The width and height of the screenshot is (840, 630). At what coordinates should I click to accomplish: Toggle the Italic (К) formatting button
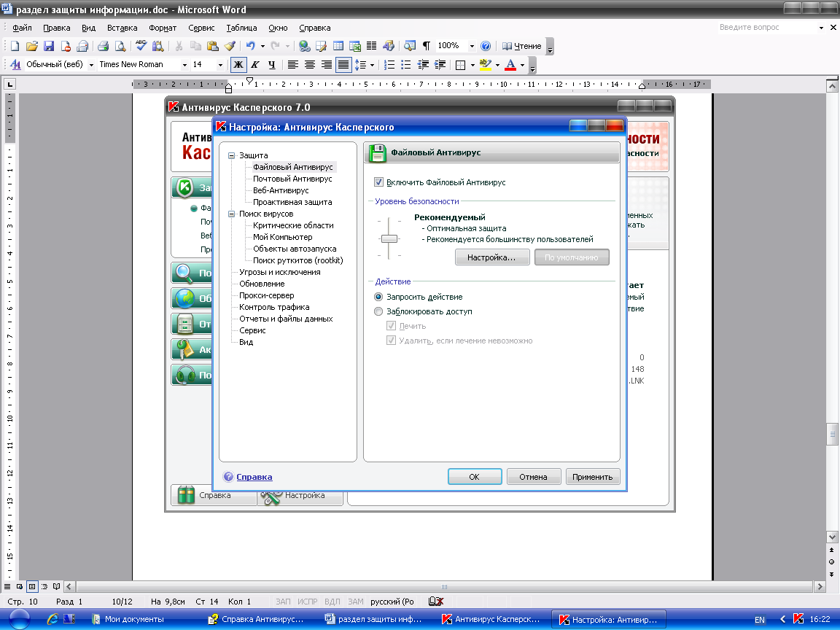coord(255,65)
